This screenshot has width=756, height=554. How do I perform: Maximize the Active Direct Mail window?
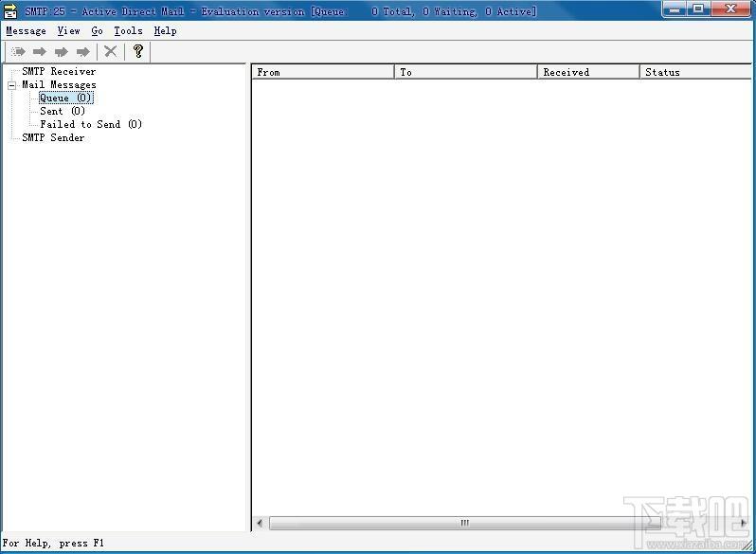click(x=697, y=9)
